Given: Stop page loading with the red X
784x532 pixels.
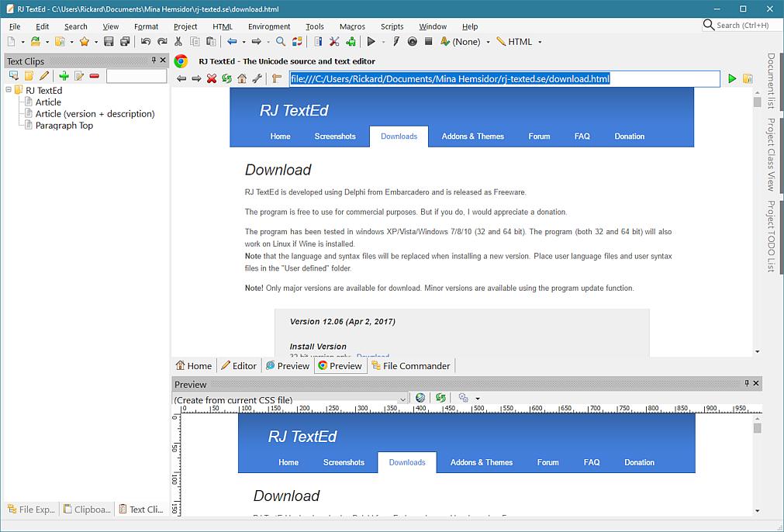Looking at the screenshot, I should 212,78.
